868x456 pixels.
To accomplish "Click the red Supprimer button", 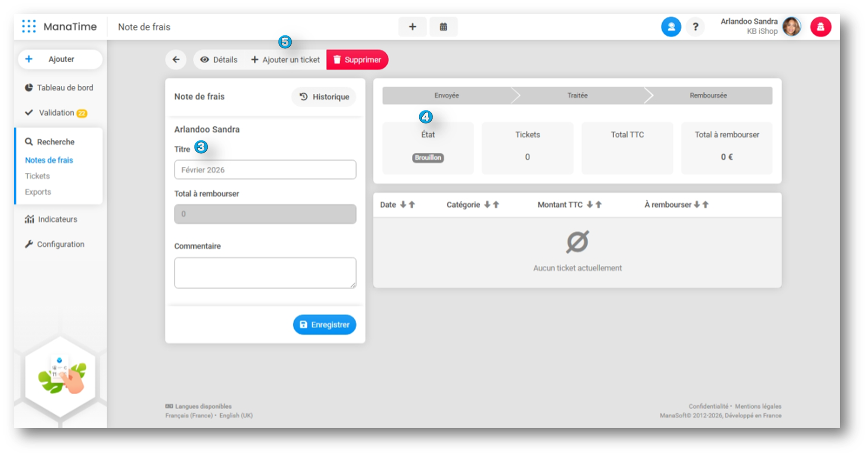I will (357, 60).
